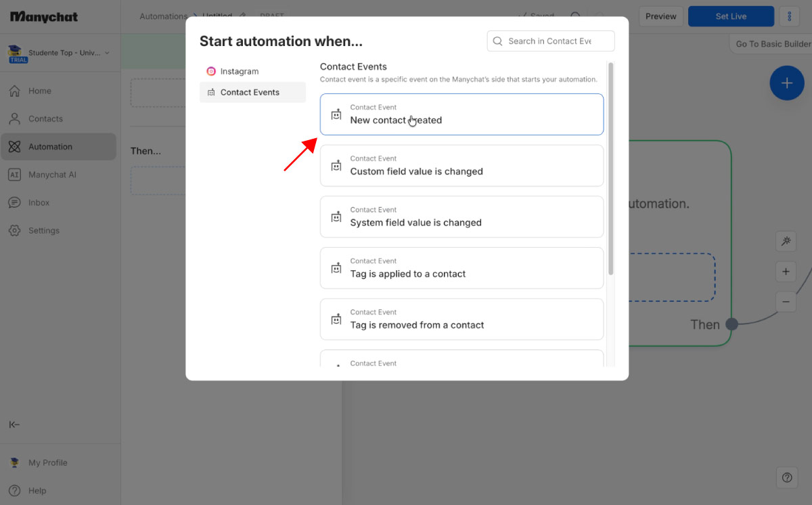Click the Automation nodes icon
Screen dimensions: 812x505
14,146
